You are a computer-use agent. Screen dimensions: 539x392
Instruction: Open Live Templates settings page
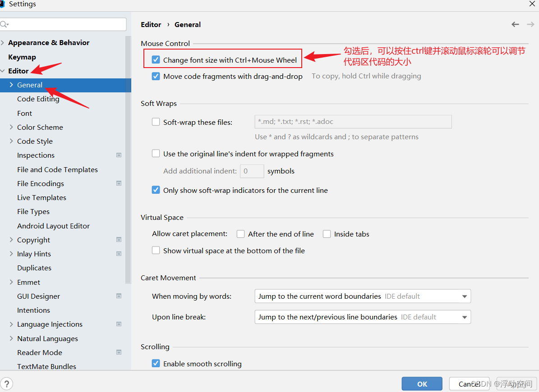pos(41,198)
